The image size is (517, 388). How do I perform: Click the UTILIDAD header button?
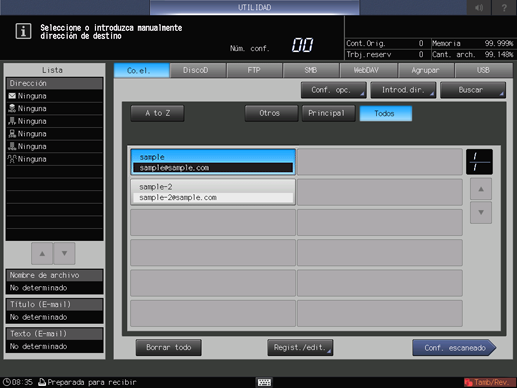click(255, 7)
